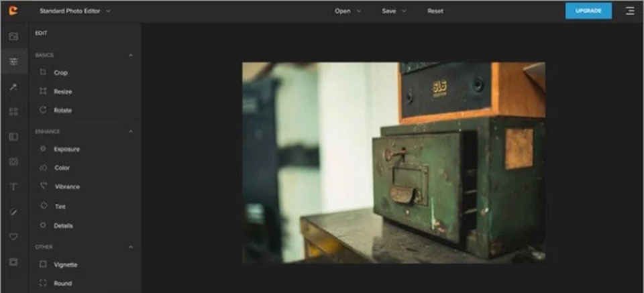Open the magic wand effects sidebar icon
Image resolution: width=644 pixels, height=293 pixels.
pyautogui.click(x=13, y=86)
